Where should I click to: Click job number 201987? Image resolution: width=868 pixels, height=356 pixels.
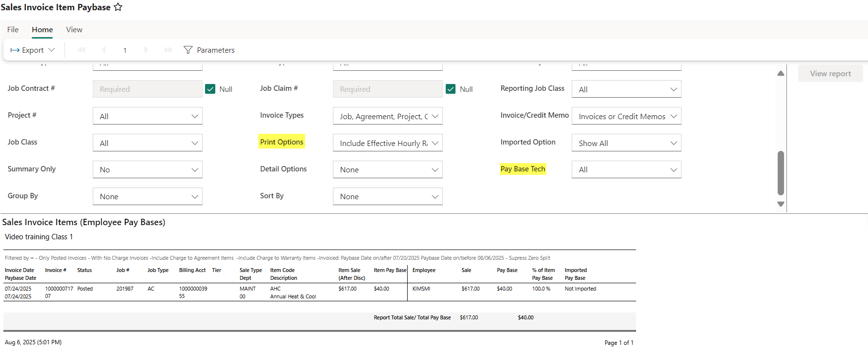(x=124, y=289)
